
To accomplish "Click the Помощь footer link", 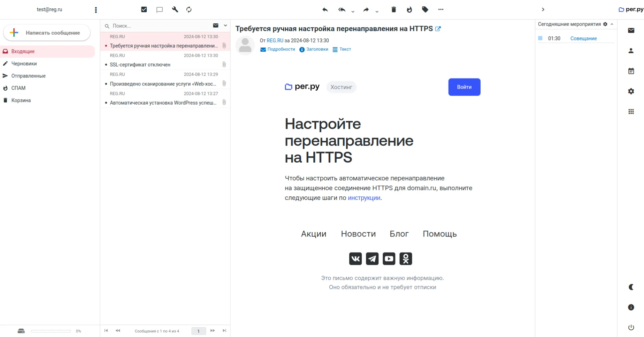I will tap(440, 234).
